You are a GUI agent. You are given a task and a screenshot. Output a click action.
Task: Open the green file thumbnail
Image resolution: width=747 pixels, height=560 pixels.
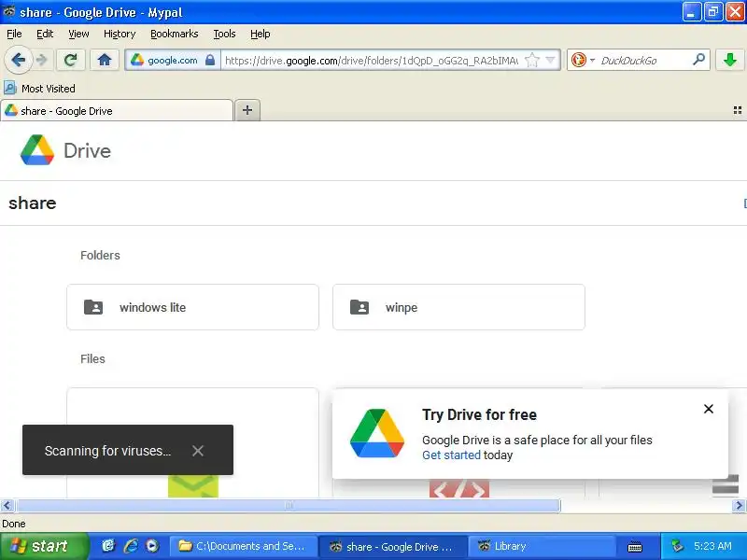pos(193,486)
